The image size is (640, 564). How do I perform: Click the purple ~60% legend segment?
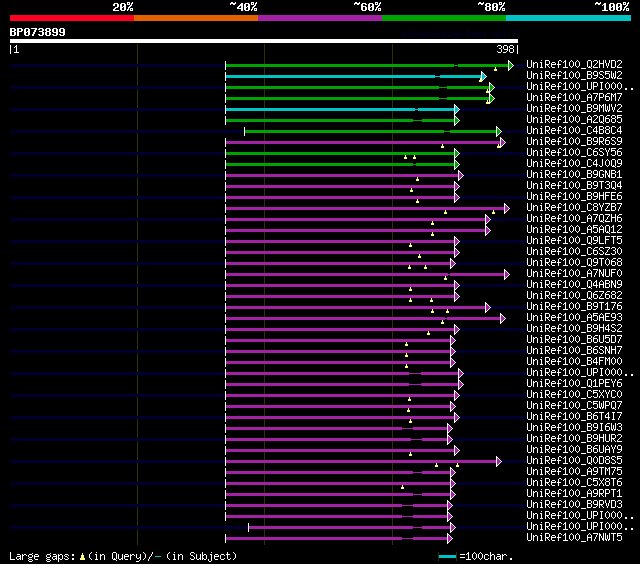pos(320,18)
